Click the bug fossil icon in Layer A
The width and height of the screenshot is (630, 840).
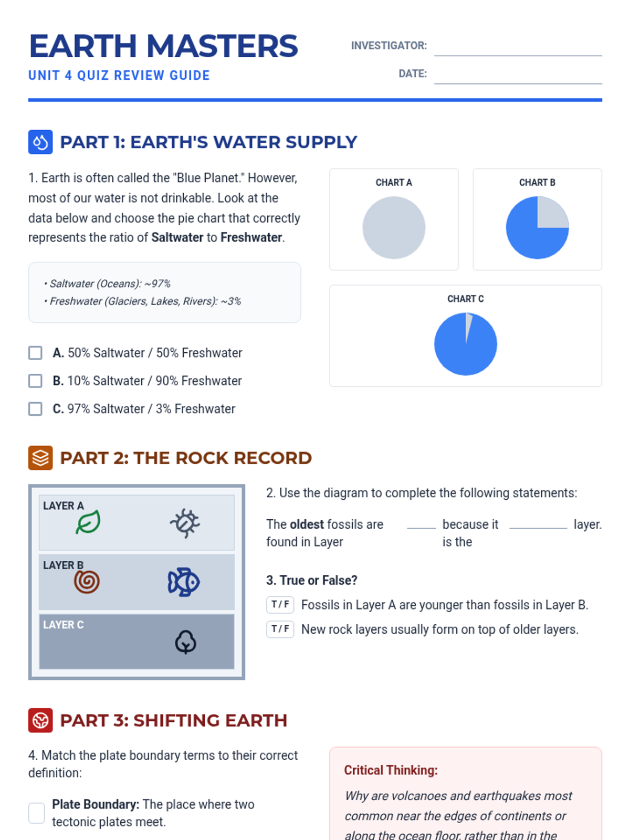pos(185,523)
